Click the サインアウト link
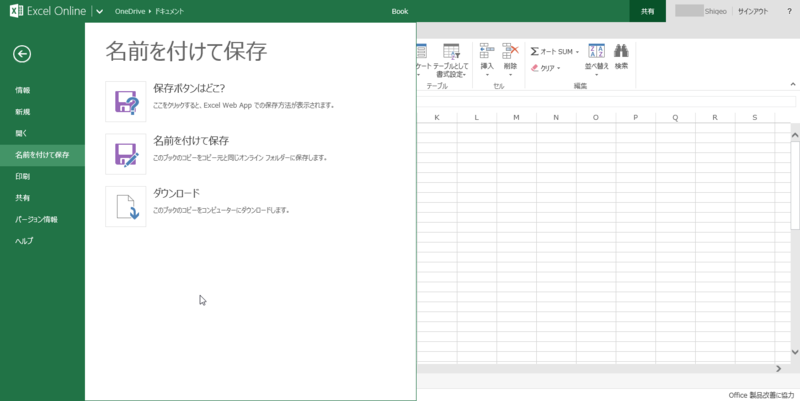Viewport: 800px width, 401px height. tap(753, 11)
